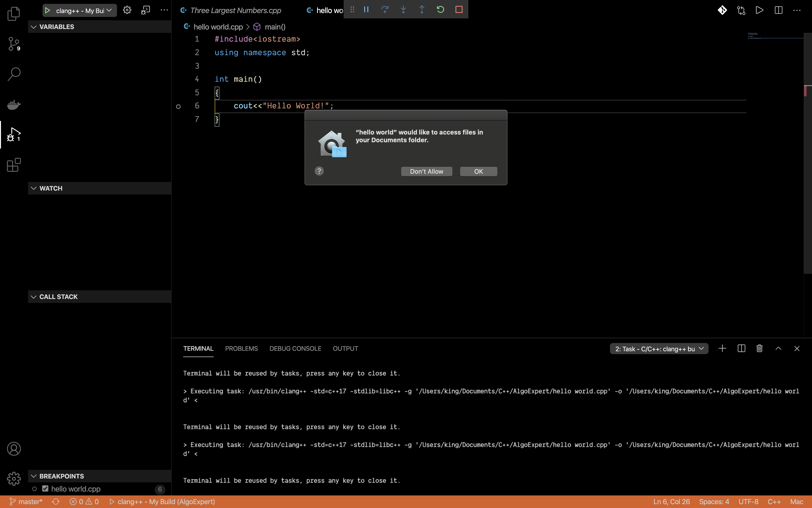Screen dimensions: 812x508
Task: Switch to the PROBLEMS panel tab
Action: [x=241, y=348]
